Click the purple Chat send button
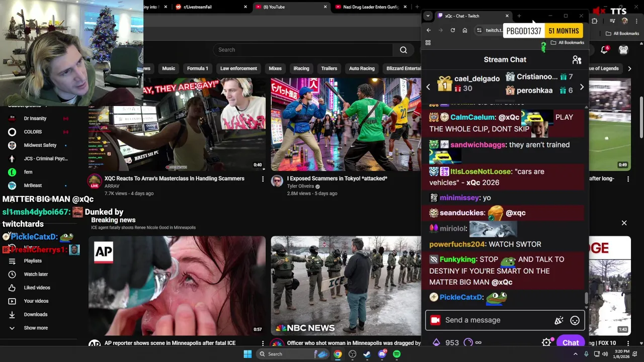 [x=571, y=342]
